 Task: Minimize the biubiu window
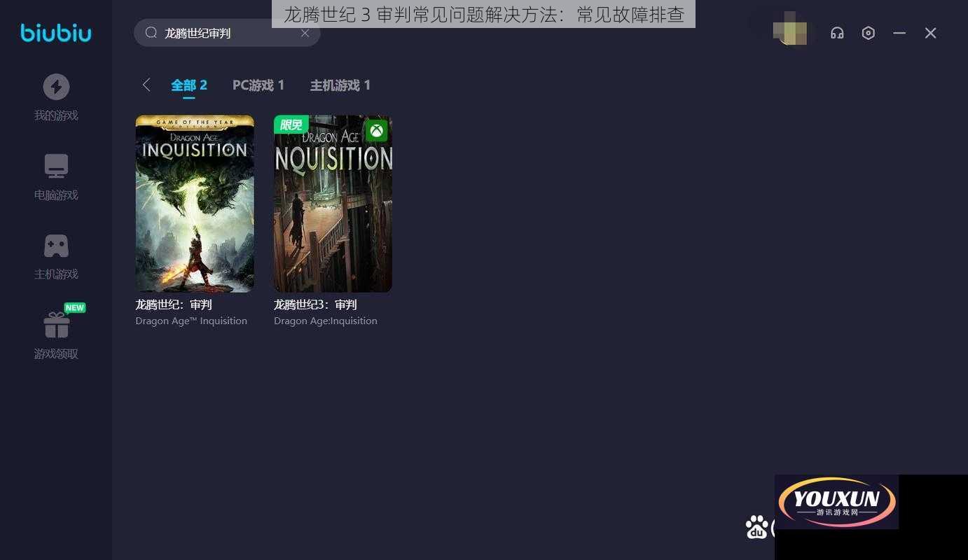tap(899, 33)
